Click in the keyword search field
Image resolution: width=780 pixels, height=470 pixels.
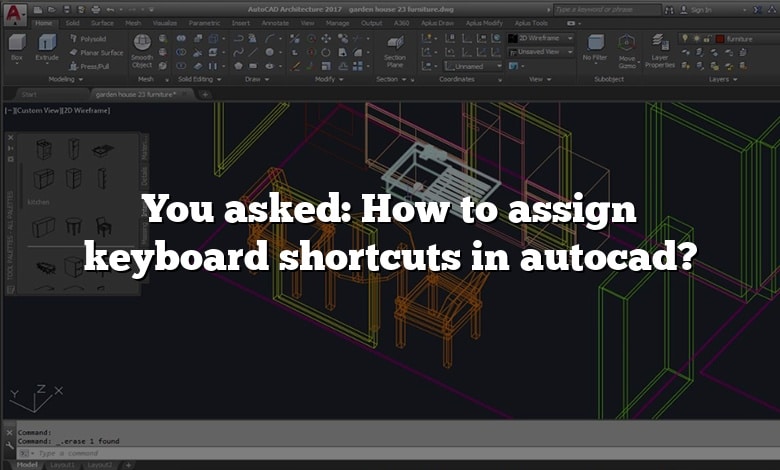point(607,9)
